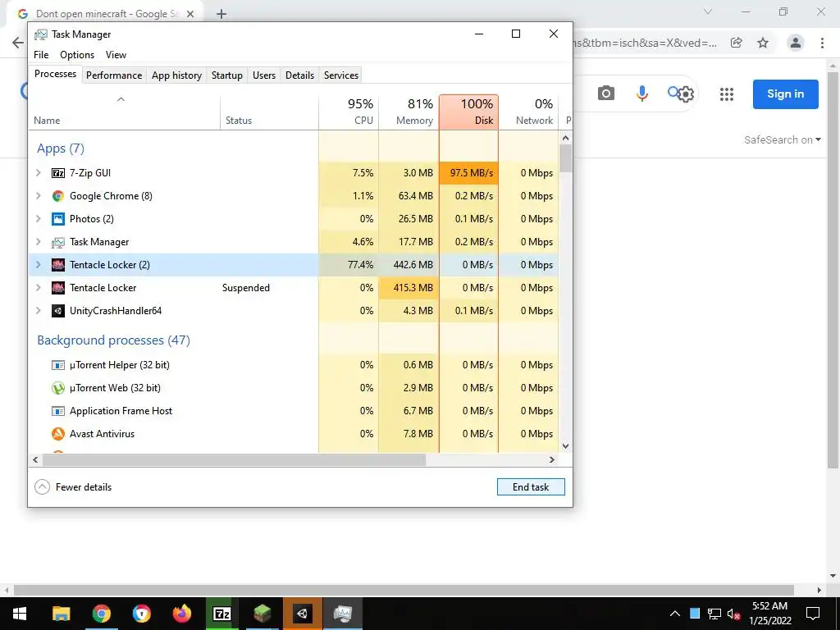Collapse view with Fewer details
Image resolution: width=840 pixels, height=630 pixels.
(73, 487)
